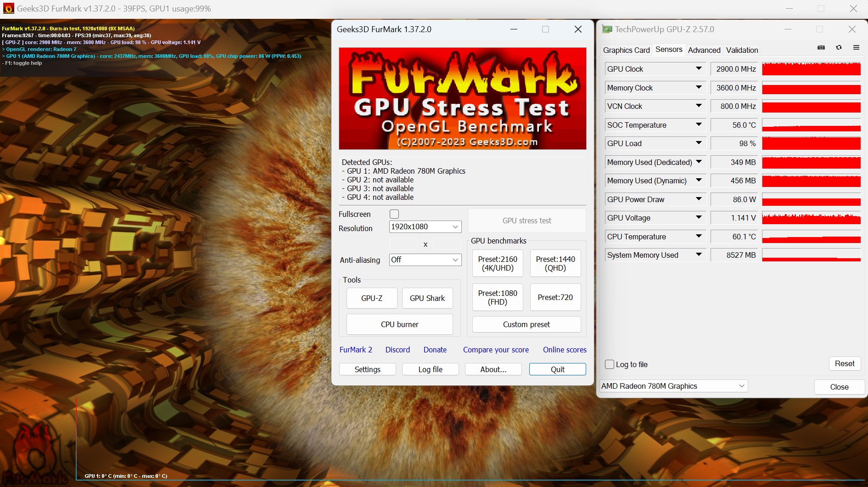Run the Preset:720 benchmark
Viewport: 868px width, 487px height.
pyautogui.click(x=555, y=297)
